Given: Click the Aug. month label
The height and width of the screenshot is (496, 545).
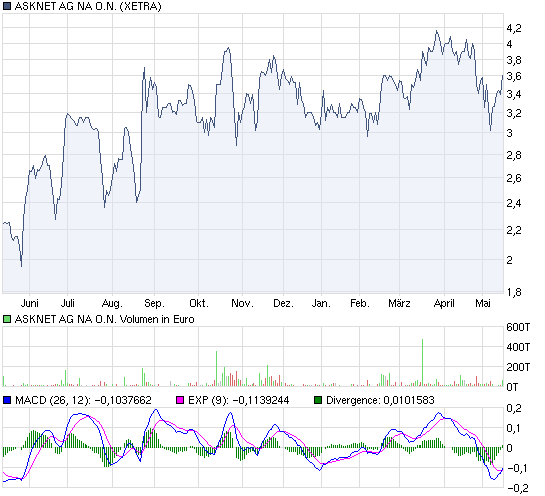Looking at the screenshot, I should pyautogui.click(x=112, y=304).
